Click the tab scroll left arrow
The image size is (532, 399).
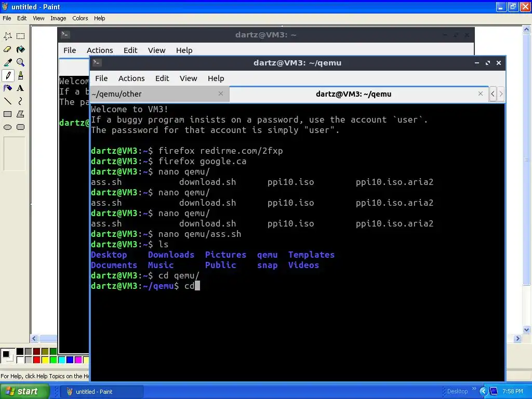pos(493,94)
